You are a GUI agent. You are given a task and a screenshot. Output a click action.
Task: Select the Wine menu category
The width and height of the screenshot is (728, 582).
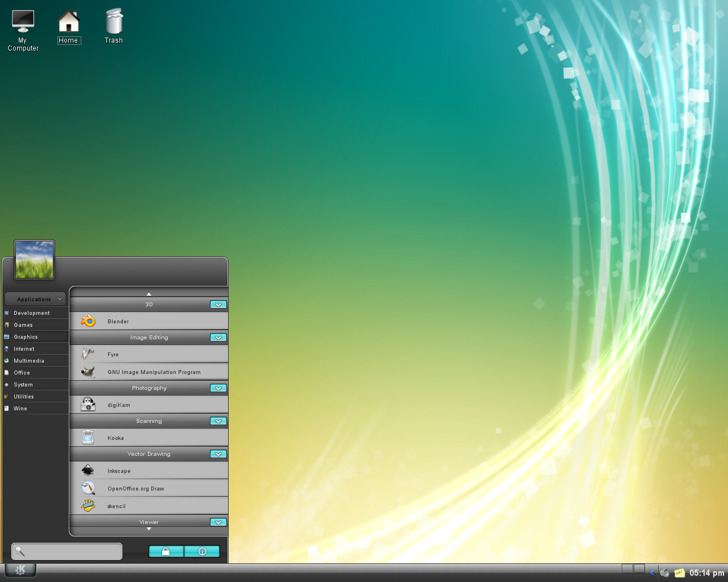click(35, 409)
